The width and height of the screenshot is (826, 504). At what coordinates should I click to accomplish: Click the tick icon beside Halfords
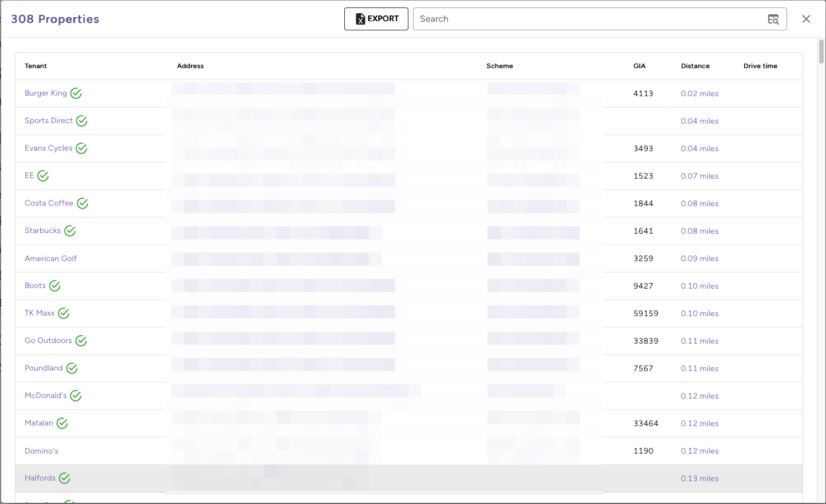[x=64, y=478]
